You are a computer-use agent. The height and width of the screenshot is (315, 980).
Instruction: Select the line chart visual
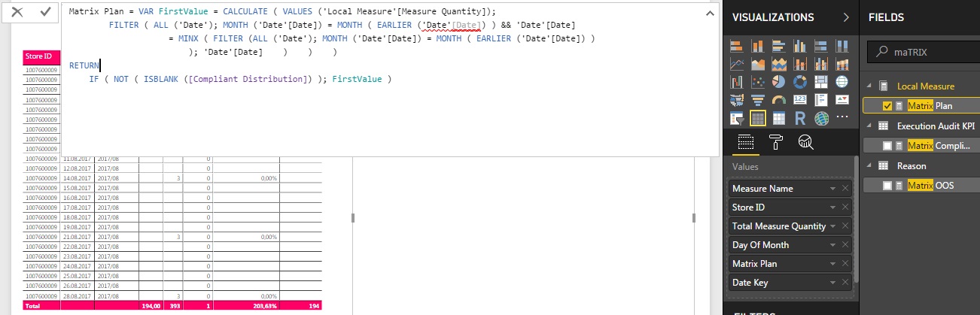(x=737, y=64)
